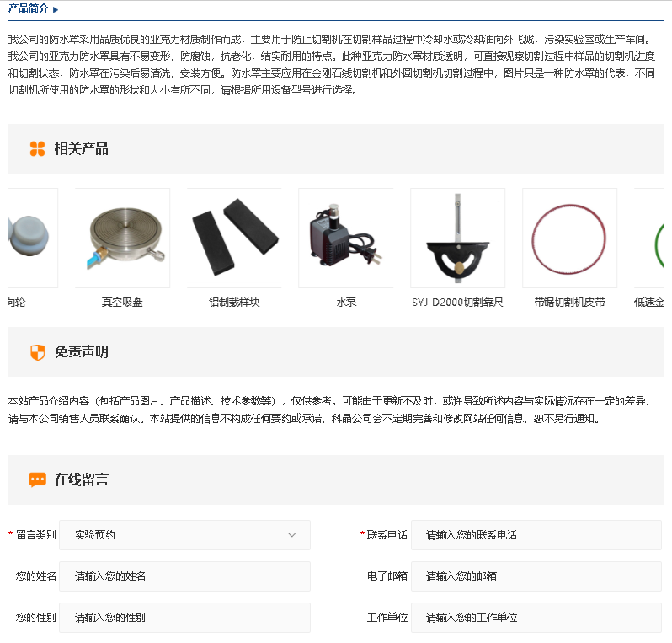Click the orange shield icon beside 免责声明
This screenshot has height=643, width=672.
point(37,352)
